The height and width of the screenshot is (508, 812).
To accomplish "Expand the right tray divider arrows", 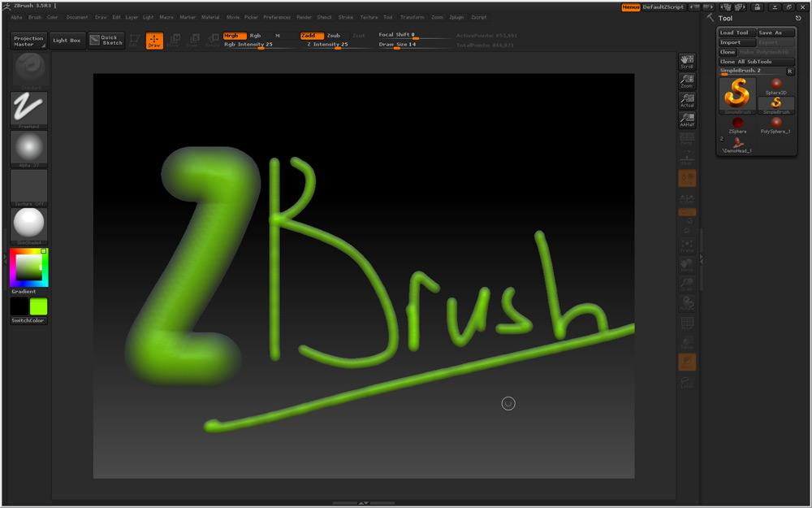I will tap(702, 258).
